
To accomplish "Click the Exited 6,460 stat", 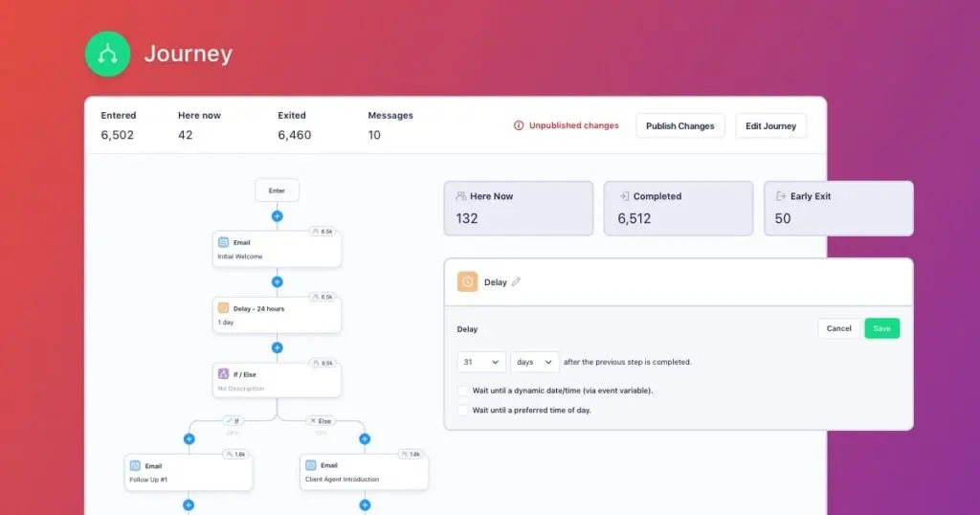I will click(295, 125).
